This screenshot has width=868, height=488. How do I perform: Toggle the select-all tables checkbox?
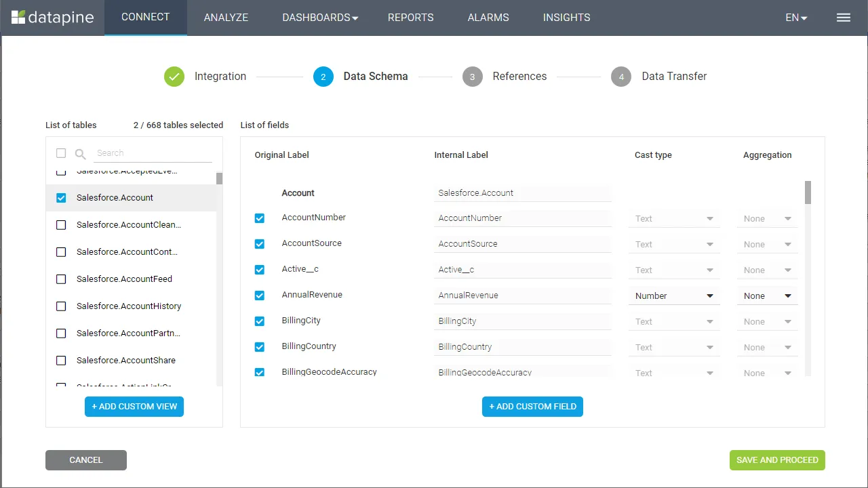(61, 153)
